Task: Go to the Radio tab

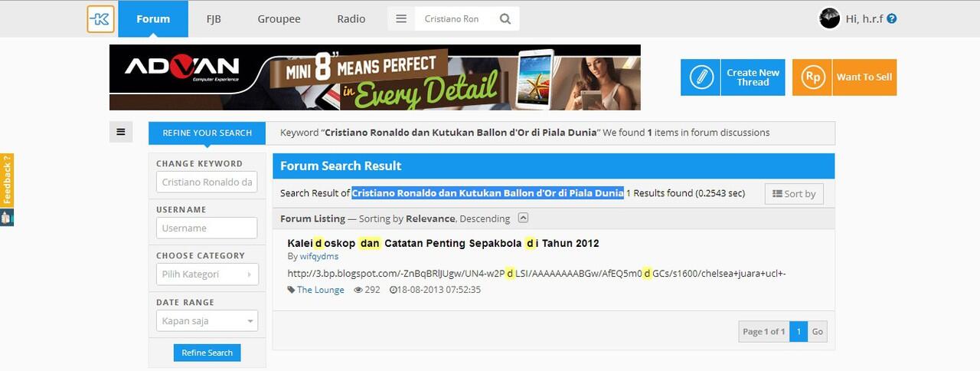Action: [351, 18]
